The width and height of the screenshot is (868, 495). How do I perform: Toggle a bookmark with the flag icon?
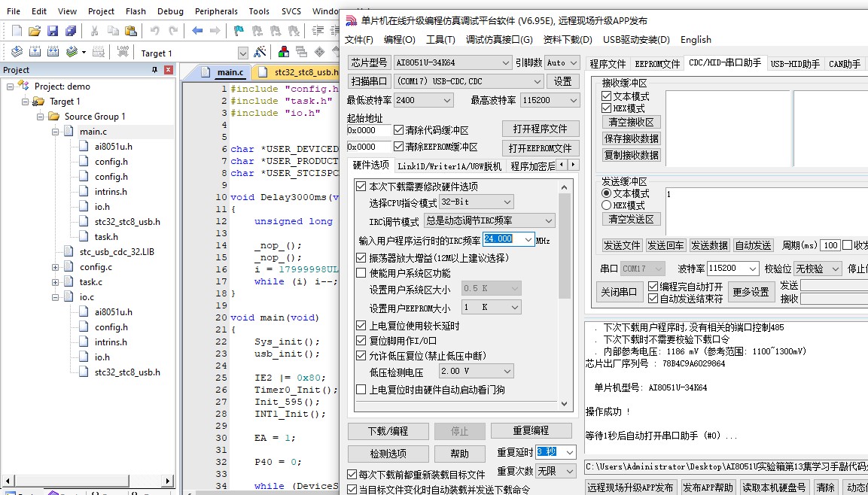pos(239,30)
